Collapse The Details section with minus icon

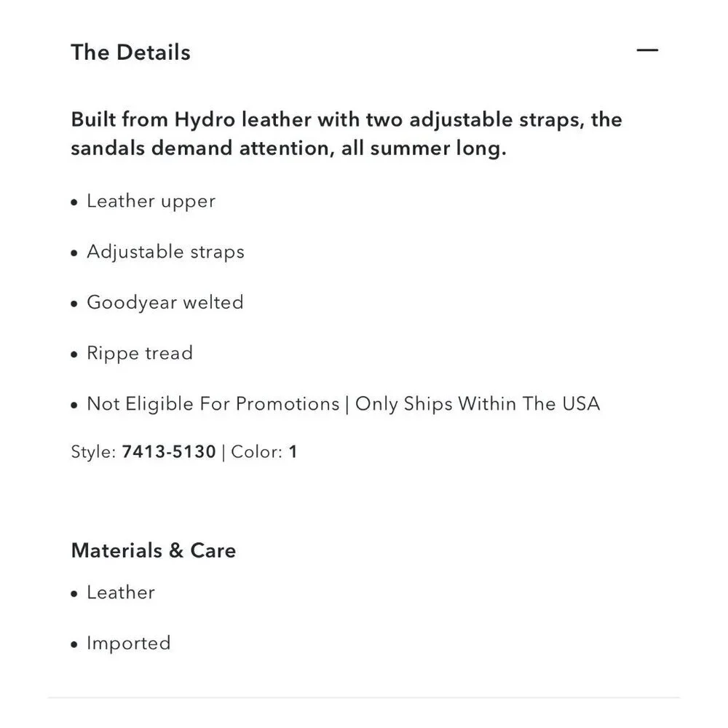647,50
